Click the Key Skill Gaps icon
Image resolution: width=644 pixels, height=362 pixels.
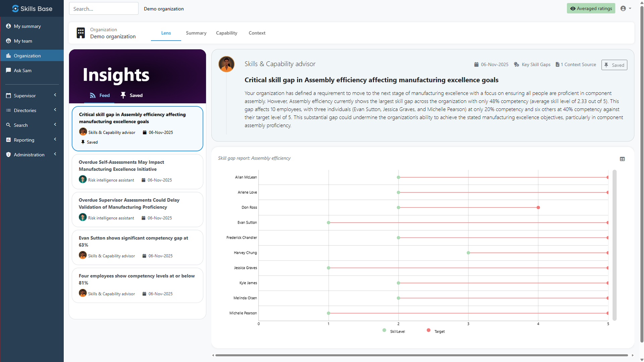click(x=517, y=65)
